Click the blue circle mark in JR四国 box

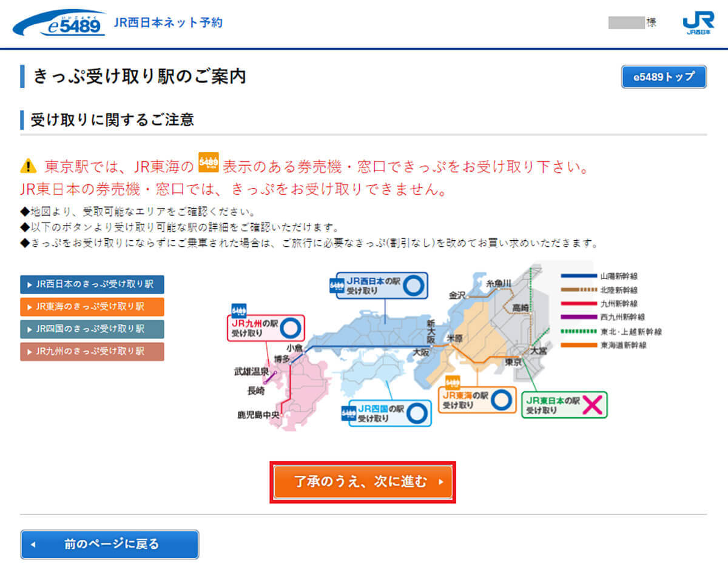(x=416, y=414)
